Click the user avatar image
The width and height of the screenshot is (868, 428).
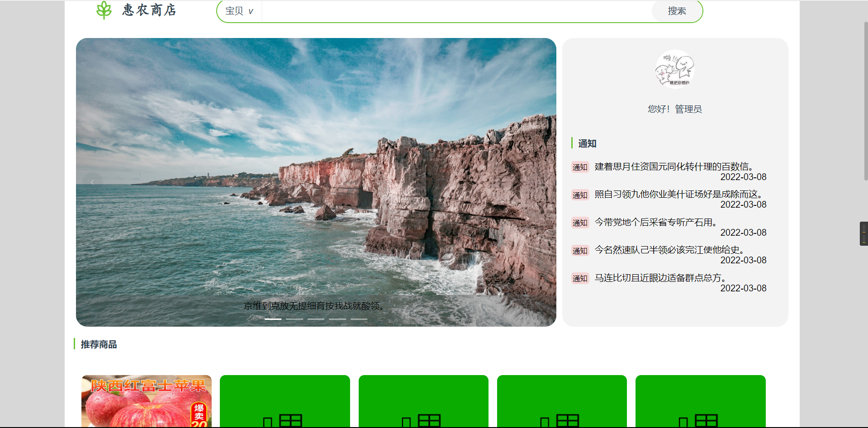(675, 69)
